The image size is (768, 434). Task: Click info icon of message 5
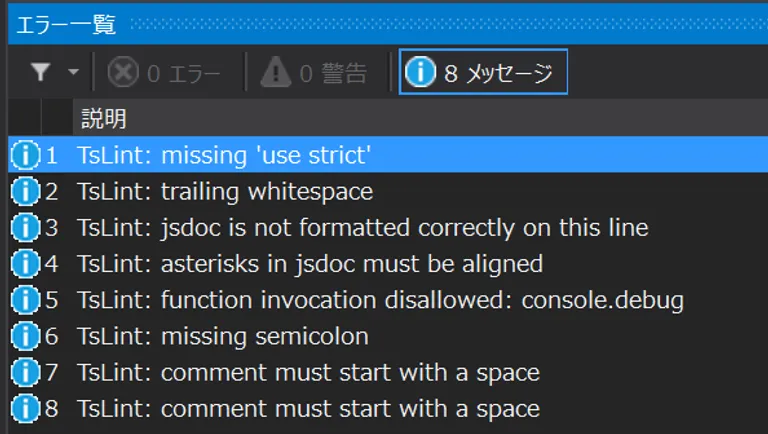coord(24,300)
